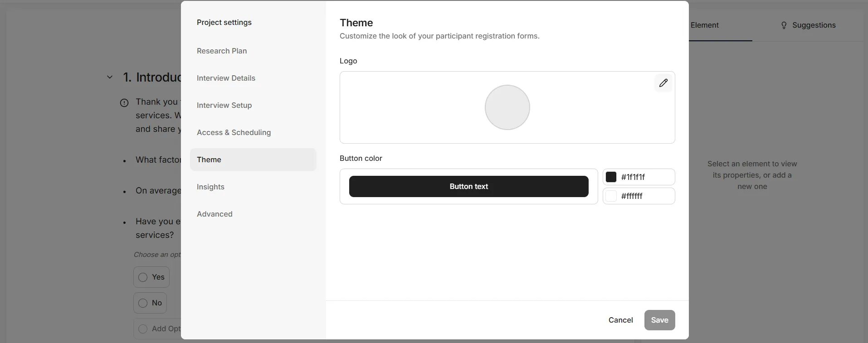Open the dark #1f1f1f color swatch
Screen dimensions: 868x343
coord(611,177)
